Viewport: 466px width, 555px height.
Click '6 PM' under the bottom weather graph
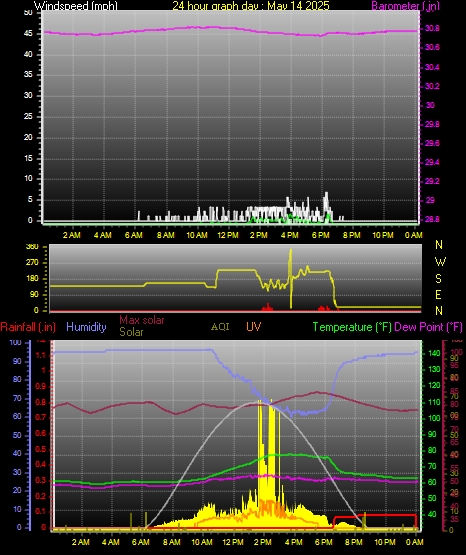click(323, 542)
